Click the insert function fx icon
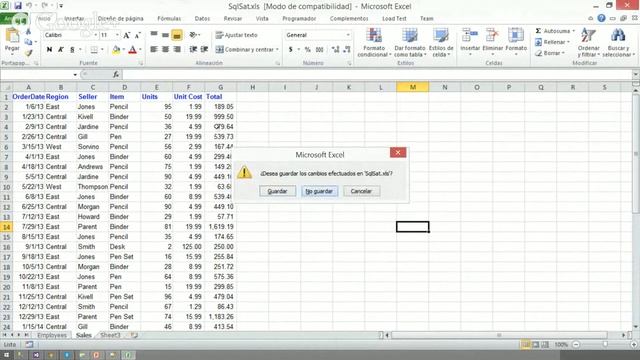Image resolution: width=640 pixels, height=360 pixels. (x=116, y=74)
